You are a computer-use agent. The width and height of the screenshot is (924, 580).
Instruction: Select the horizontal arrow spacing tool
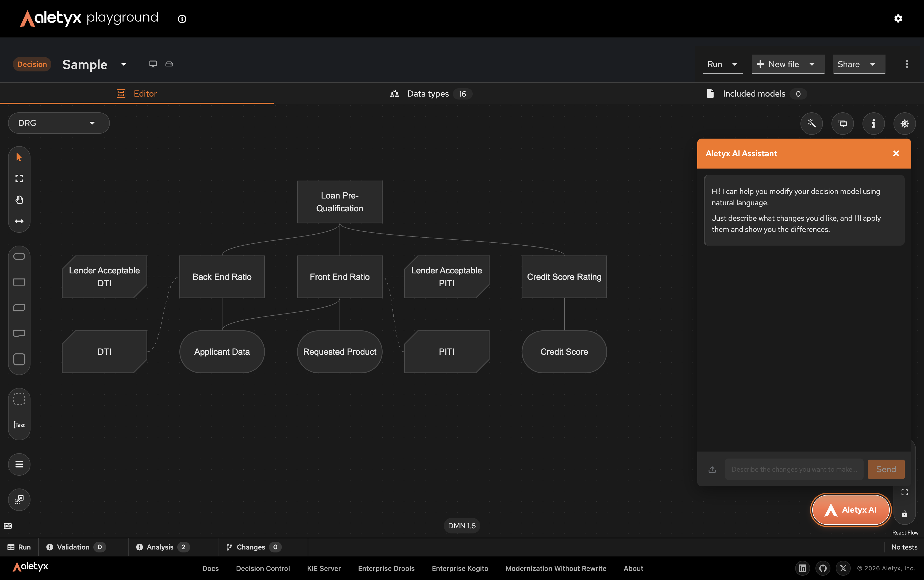click(x=19, y=221)
